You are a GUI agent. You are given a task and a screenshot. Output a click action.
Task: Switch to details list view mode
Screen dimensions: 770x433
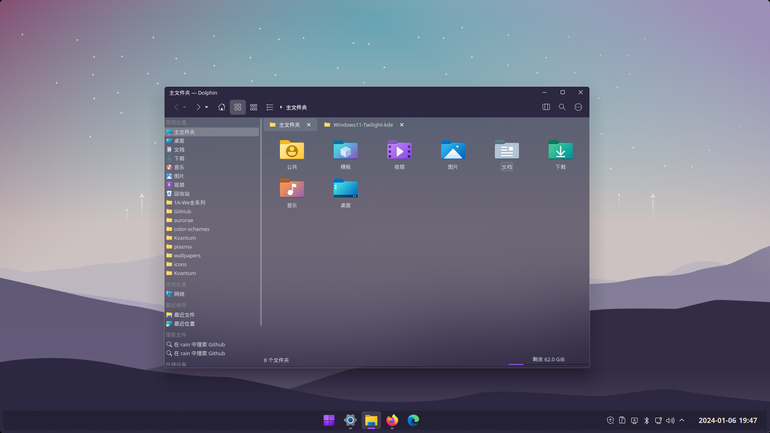click(x=270, y=107)
